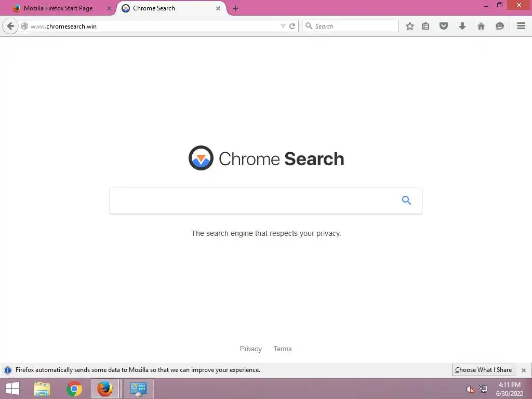Save page to Pocket icon
The width and height of the screenshot is (532, 399).
click(444, 26)
